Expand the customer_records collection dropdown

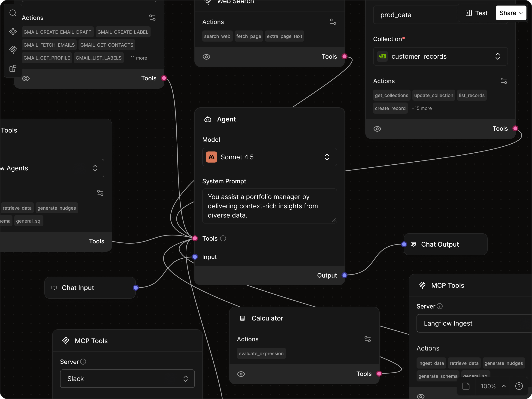click(440, 57)
